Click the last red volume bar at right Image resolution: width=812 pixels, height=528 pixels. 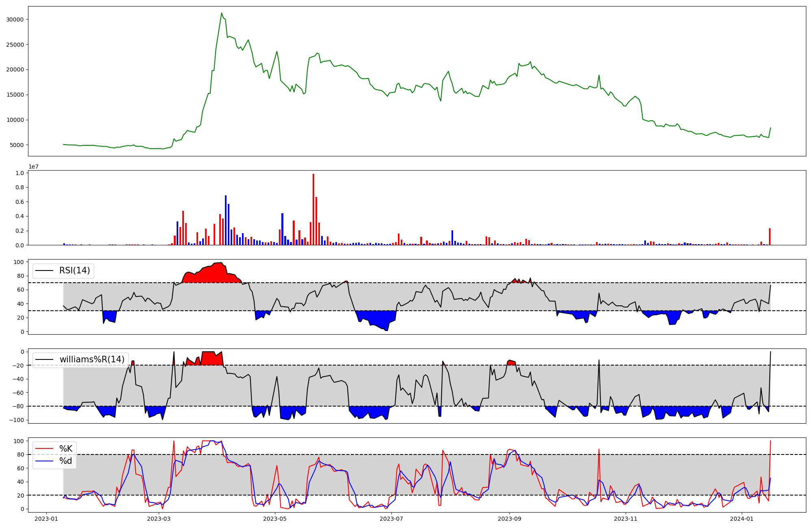point(769,237)
